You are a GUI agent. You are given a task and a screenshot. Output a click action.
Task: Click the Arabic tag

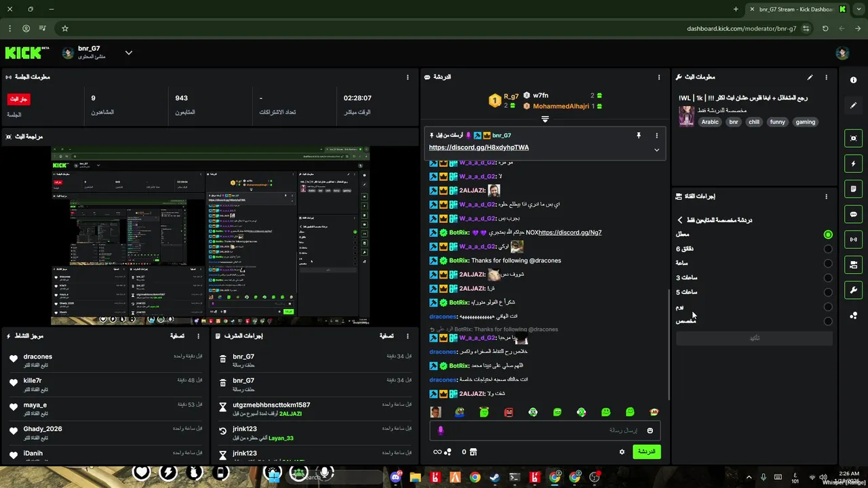point(710,122)
